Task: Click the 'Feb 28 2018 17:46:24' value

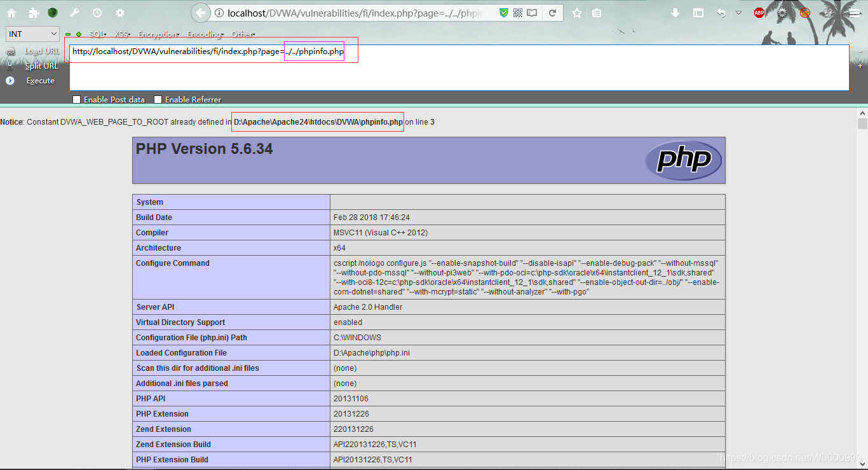Action: click(372, 218)
